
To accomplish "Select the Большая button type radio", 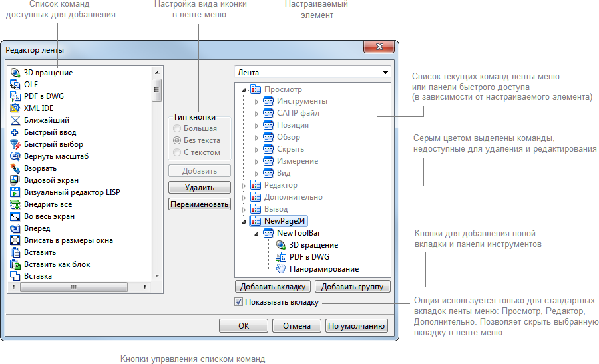I will [x=176, y=128].
